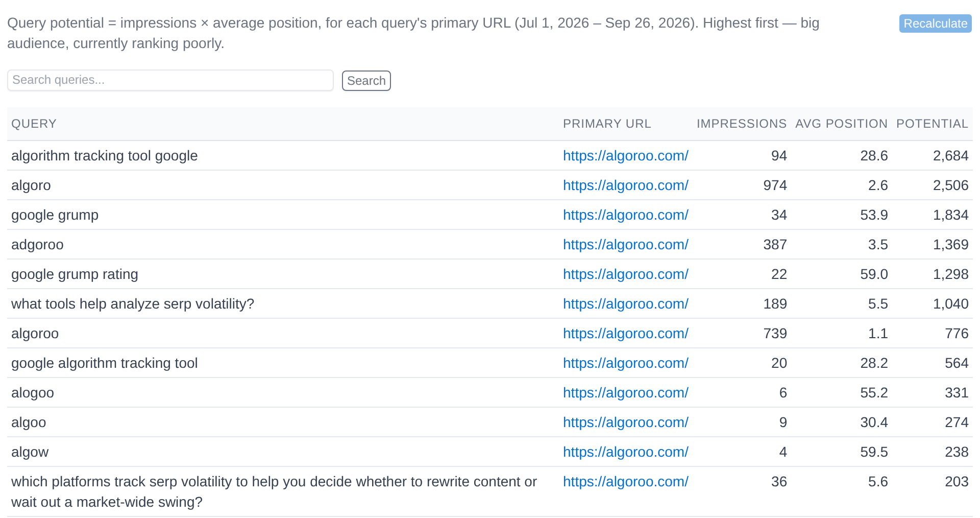Click the POTENTIAL column header

pyautogui.click(x=932, y=124)
